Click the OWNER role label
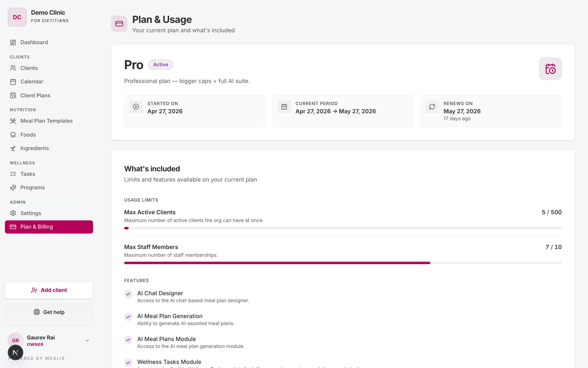The height and width of the screenshot is (368, 588). [x=35, y=344]
